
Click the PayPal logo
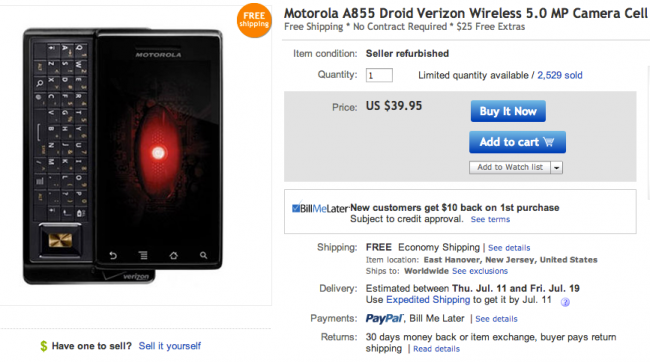[384, 318]
